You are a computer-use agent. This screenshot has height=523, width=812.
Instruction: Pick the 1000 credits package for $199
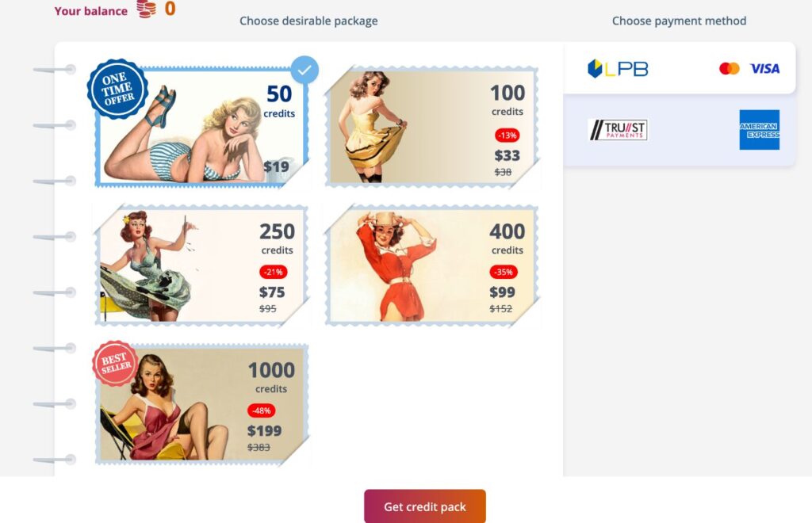(x=202, y=405)
